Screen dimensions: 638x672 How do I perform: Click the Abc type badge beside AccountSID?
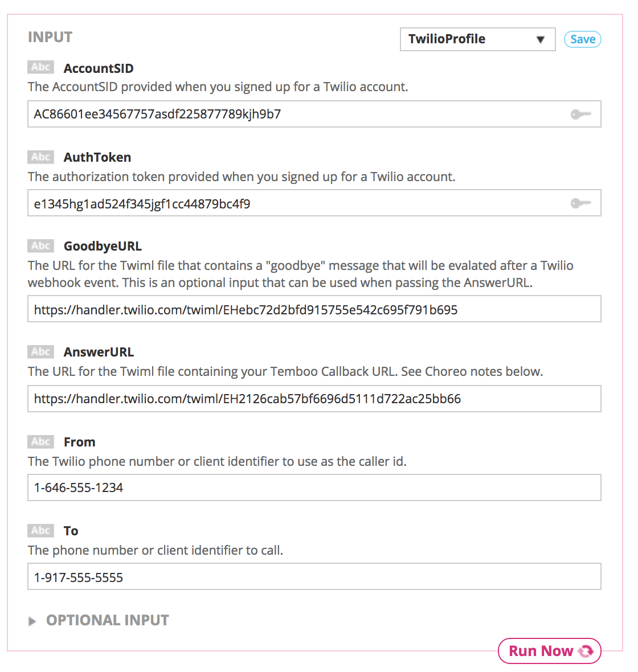coord(40,68)
